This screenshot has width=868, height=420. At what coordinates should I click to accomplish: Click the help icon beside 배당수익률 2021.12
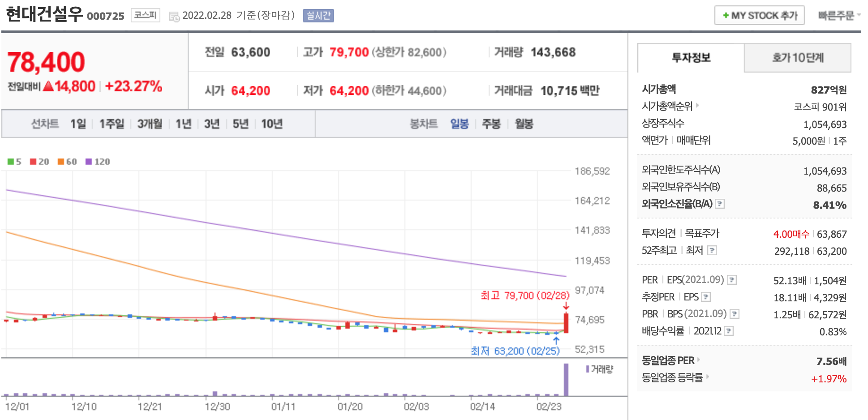pyautogui.click(x=729, y=331)
